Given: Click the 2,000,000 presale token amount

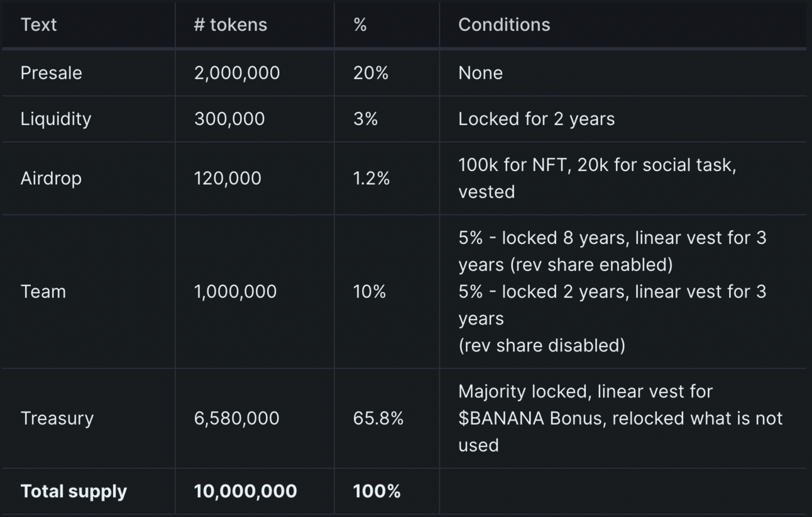Looking at the screenshot, I should pos(237,73).
